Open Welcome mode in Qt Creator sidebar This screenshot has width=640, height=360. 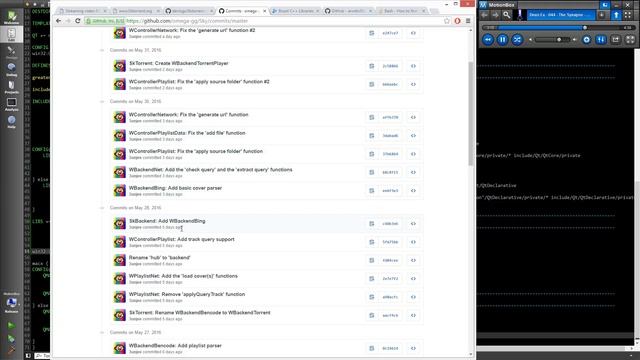click(x=11, y=18)
